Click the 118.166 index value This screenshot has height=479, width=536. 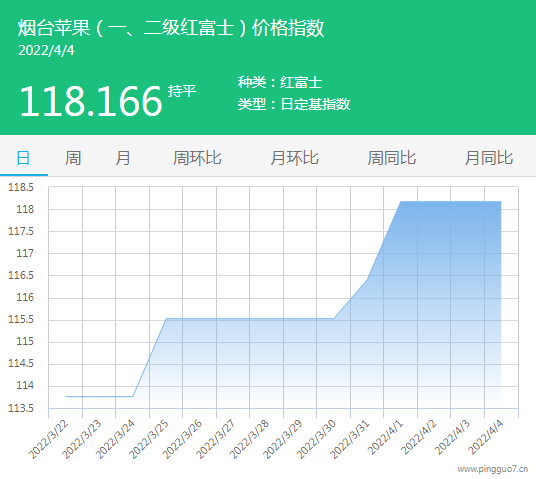[x=91, y=101]
